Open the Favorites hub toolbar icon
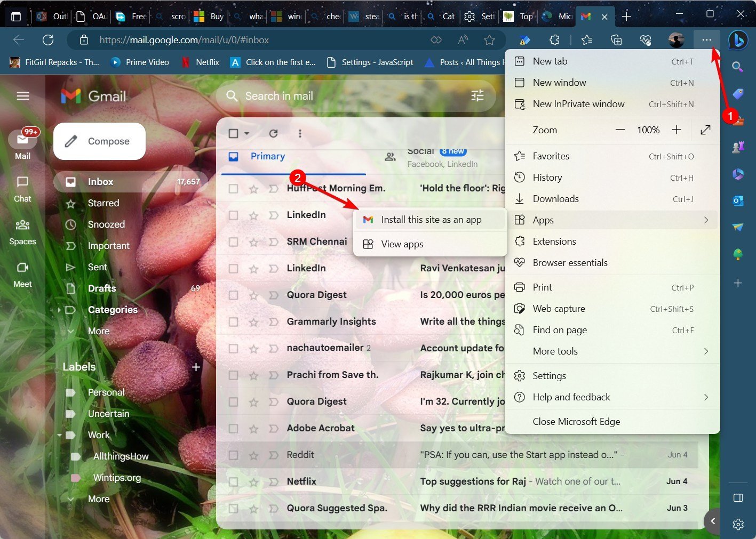 coord(587,40)
